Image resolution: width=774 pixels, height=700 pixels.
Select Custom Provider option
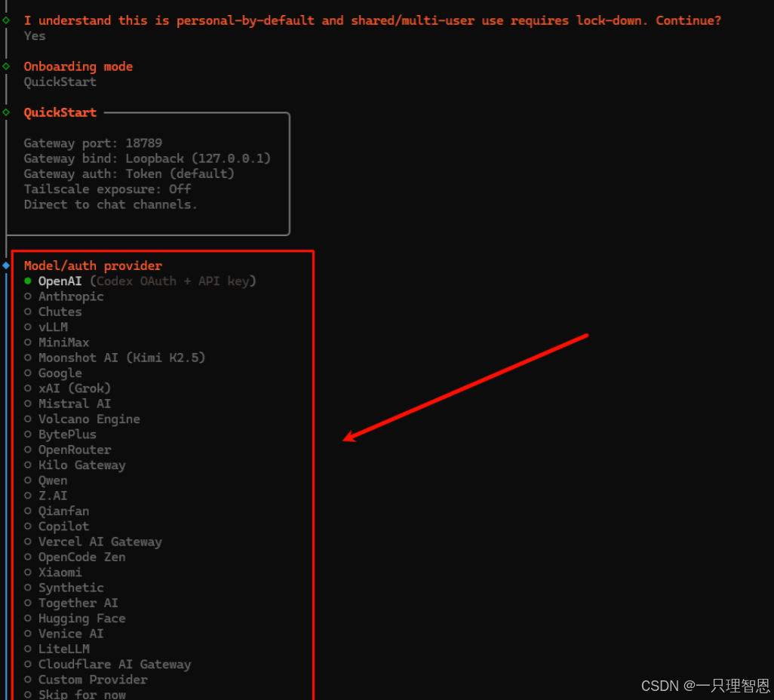[85, 680]
